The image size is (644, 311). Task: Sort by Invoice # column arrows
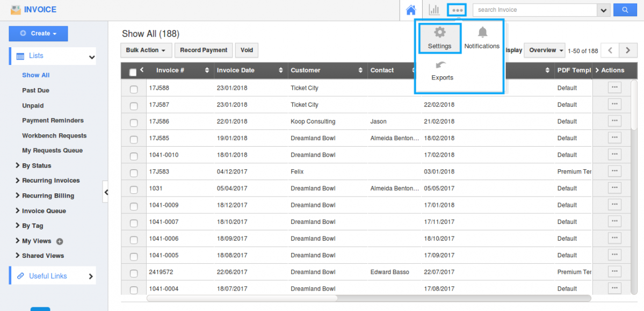click(x=207, y=70)
